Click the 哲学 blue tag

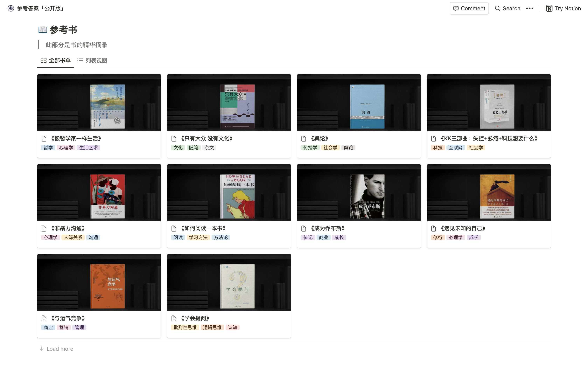pos(48,148)
